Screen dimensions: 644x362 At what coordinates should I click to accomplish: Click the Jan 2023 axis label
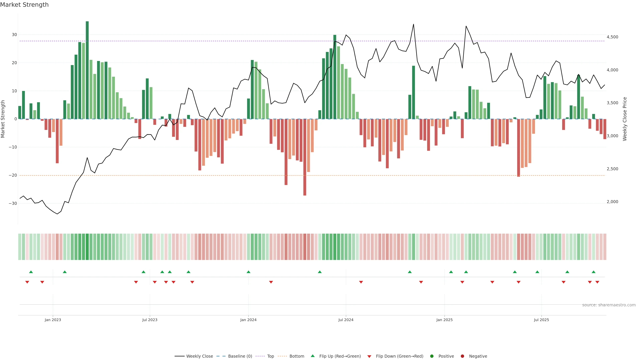[53, 320]
